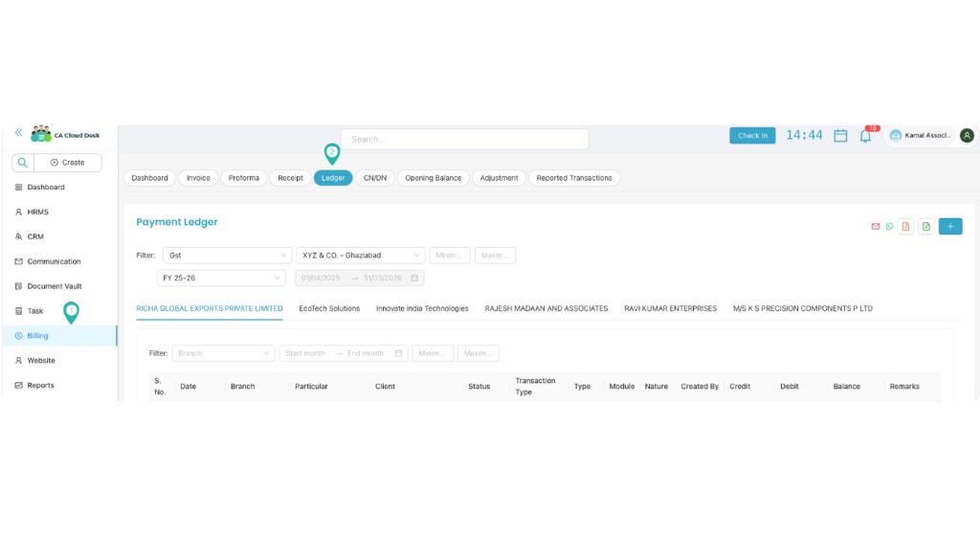Open the notification bell

tap(866, 136)
